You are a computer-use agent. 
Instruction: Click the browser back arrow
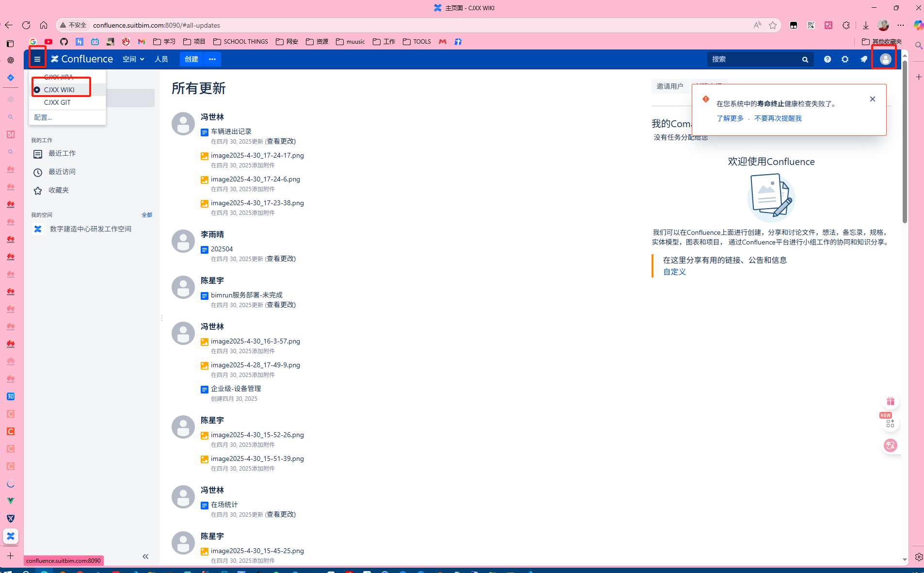click(x=9, y=25)
